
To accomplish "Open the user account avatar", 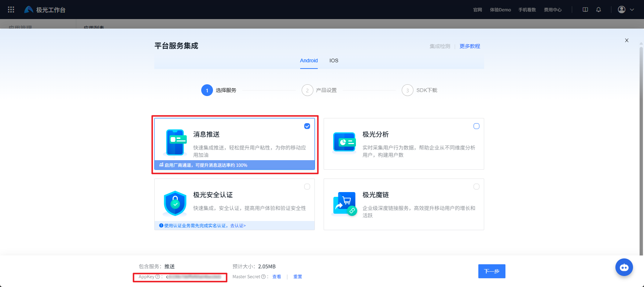I will [622, 10].
